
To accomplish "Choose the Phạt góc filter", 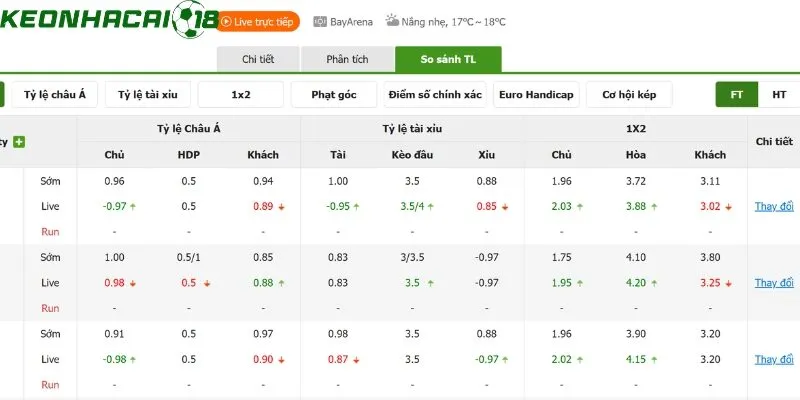I will click(x=334, y=95).
